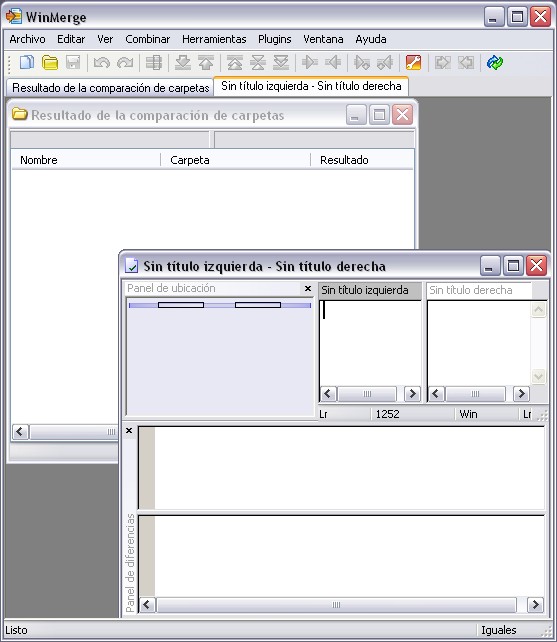Screen dimensions: 557x642
Task: Click the Copy to left icon
Action: pos(333,63)
